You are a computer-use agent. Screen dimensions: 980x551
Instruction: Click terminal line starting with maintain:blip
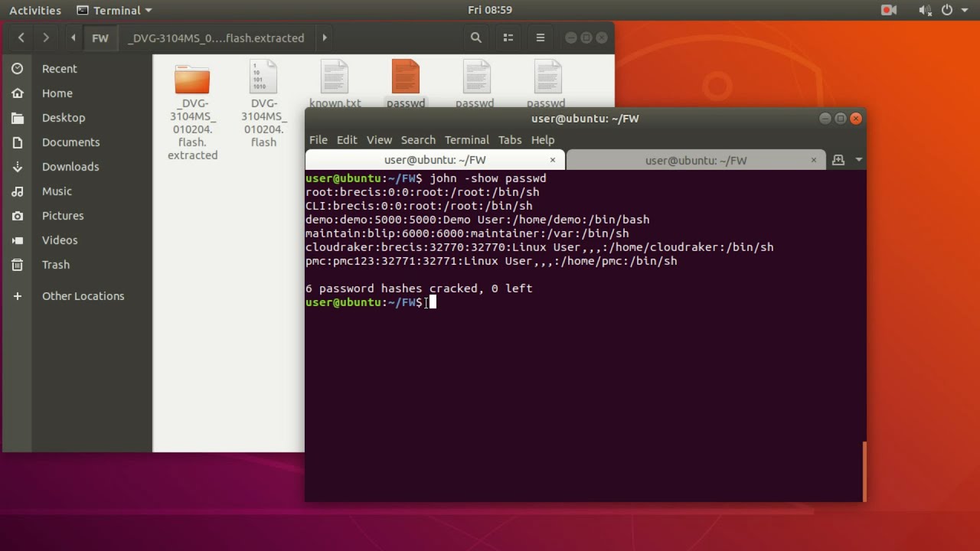467,233
